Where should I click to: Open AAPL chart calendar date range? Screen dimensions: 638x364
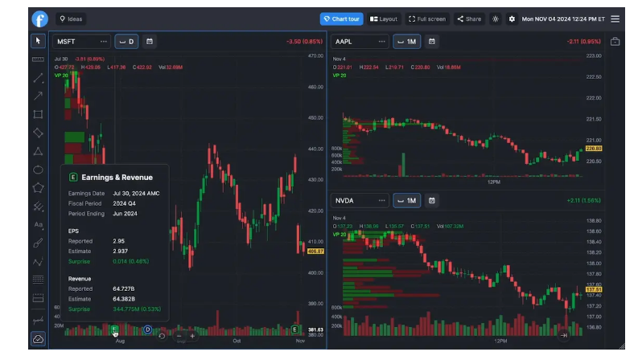pyautogui.click(x=432, y=42)
